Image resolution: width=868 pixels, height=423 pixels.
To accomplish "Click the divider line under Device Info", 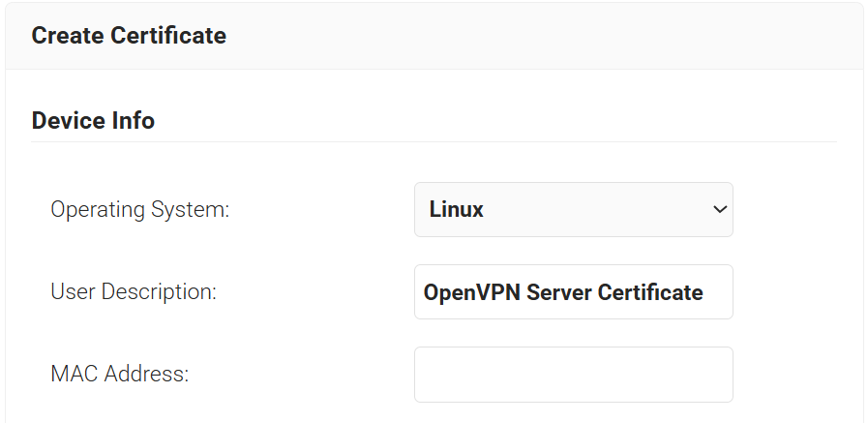I will 434,142.
